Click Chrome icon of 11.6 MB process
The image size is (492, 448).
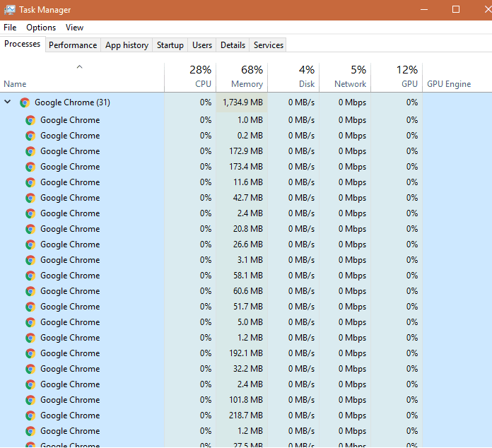click(30, 182)
